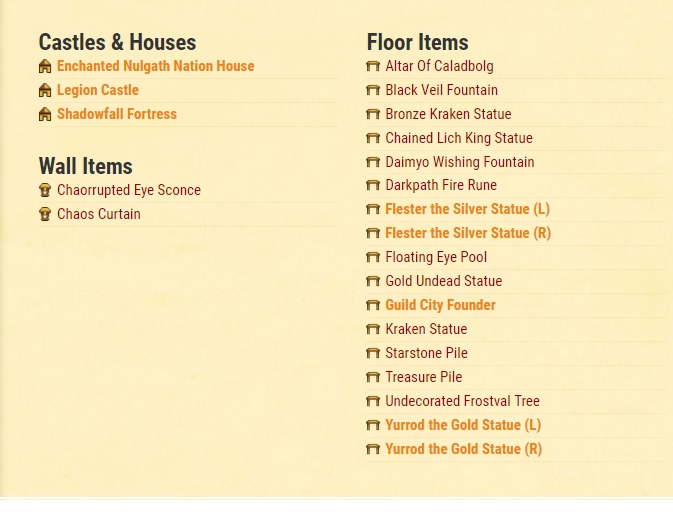Click the Starstone Pile link

[426, 353]
